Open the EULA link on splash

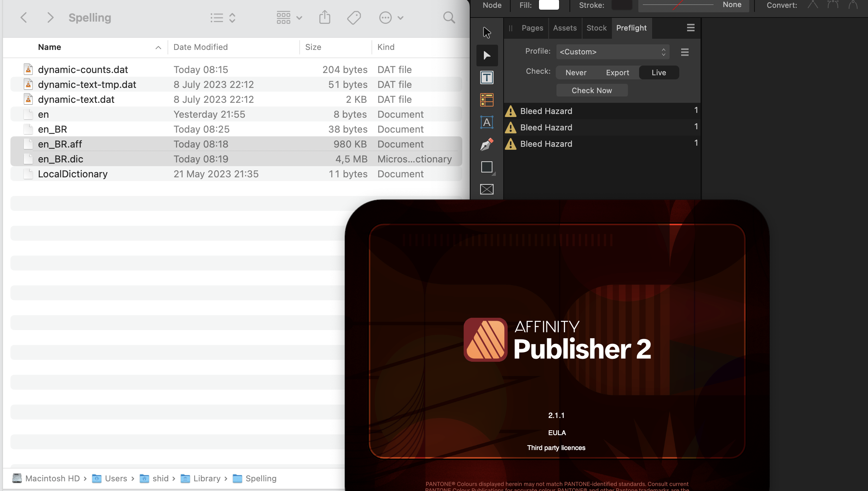point(557,433)
